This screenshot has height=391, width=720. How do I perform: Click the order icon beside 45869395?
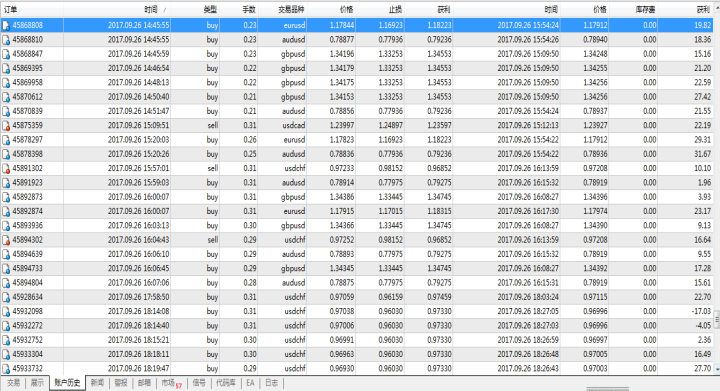6,68
